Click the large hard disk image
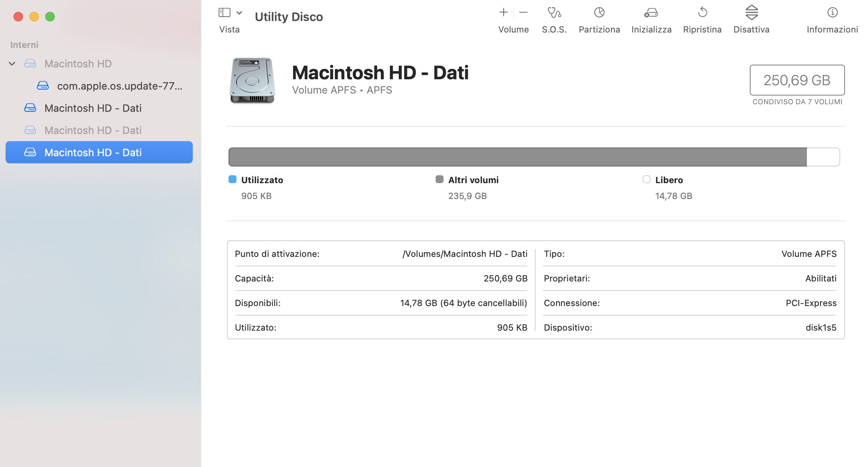The width and height of the screenshot is (868, 467). click(x=252, y=81)
